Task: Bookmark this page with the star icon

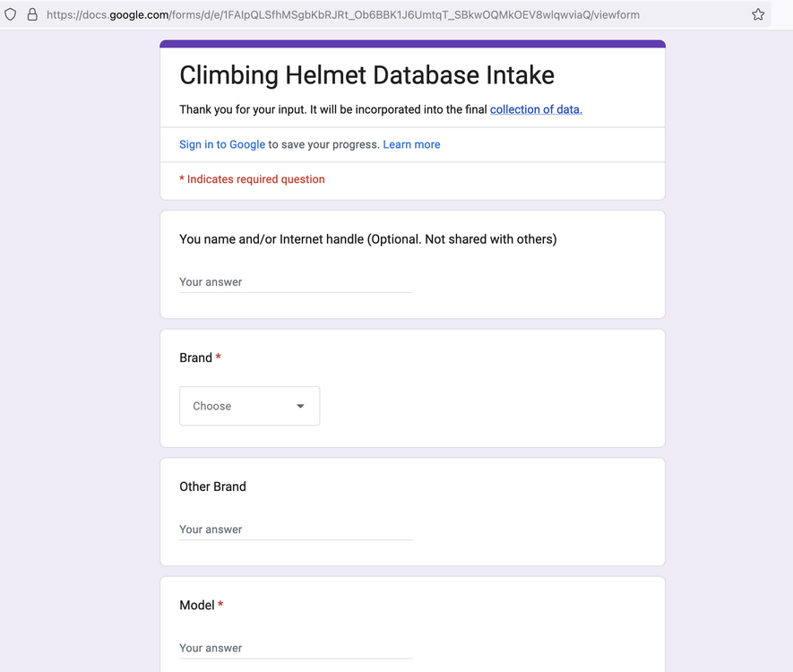Action: point(757,14)
